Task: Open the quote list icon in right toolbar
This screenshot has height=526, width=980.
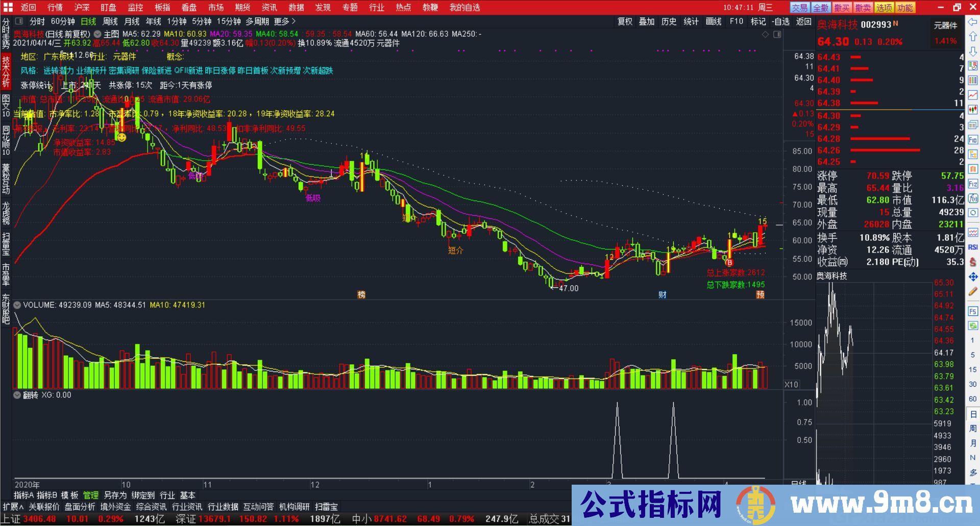Action: click(972, 66)
